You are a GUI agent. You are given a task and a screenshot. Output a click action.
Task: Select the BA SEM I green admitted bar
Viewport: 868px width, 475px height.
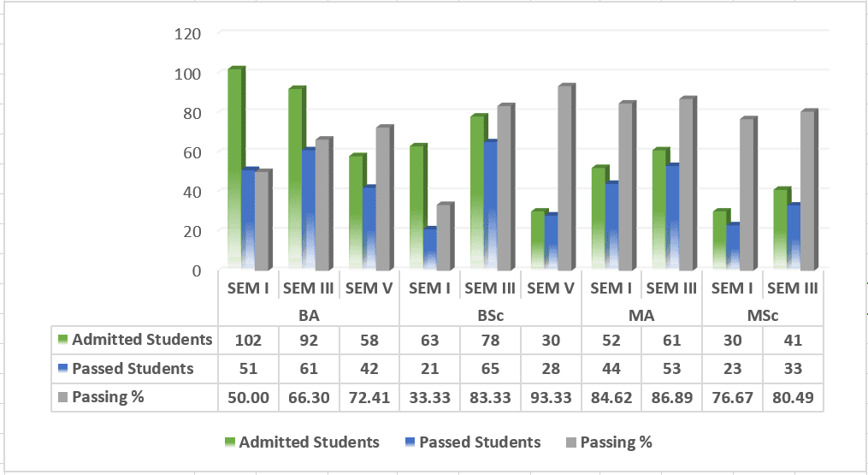[236, 169]
